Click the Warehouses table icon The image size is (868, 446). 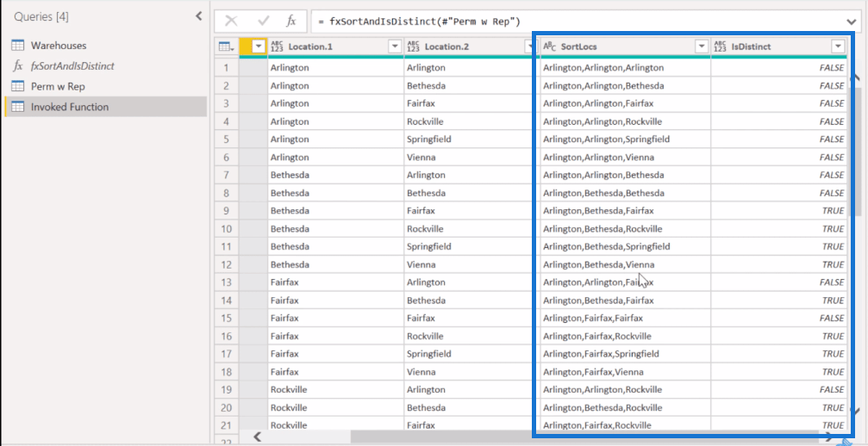tap(18, 46)
